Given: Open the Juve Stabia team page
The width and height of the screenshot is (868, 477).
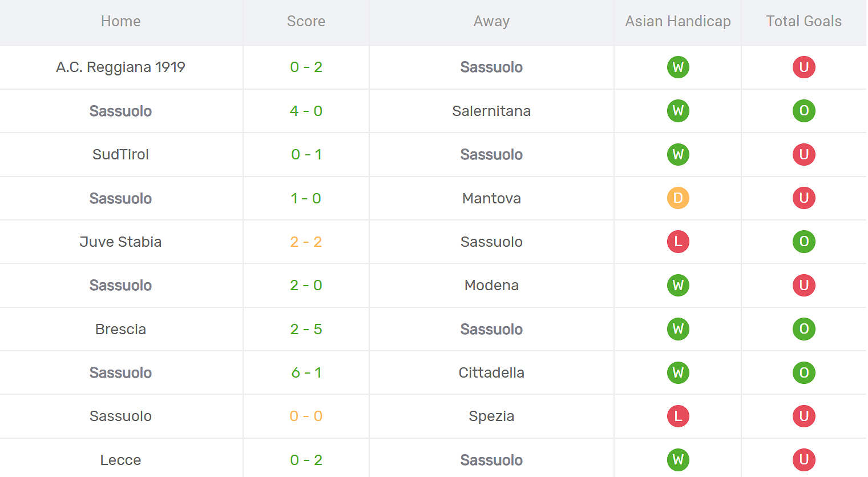Looking at the screenshot, I should point(120,242).
